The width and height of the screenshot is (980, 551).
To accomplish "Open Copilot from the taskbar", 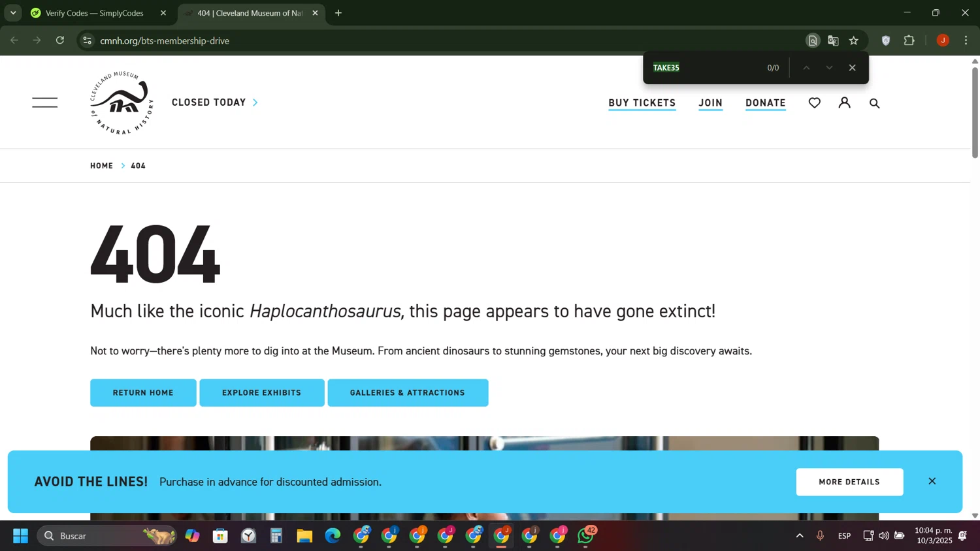I will point(192,536).
